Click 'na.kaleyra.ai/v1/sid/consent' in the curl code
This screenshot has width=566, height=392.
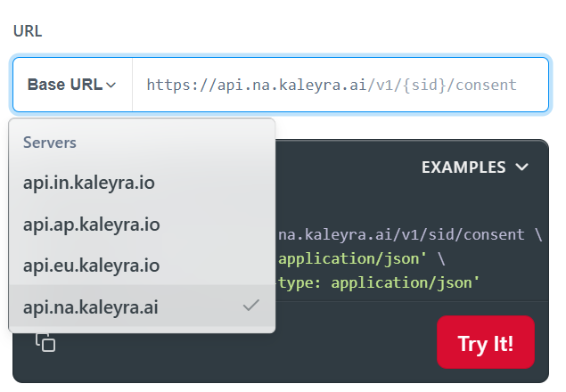point(401,234)
